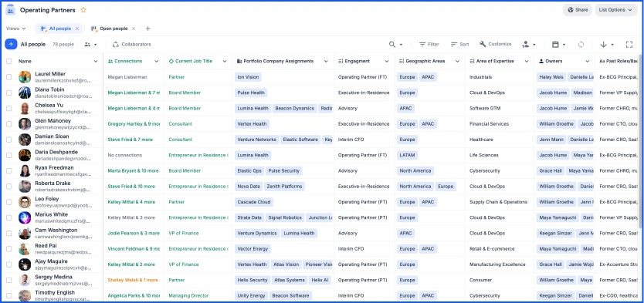Open Roberta Drake's name

click(53, 183)
